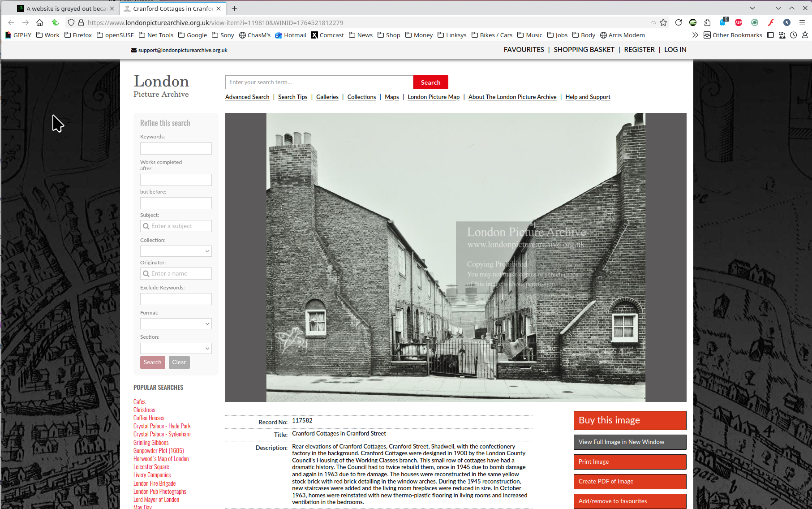The image size is (812, 509).
Task: Expand the Format dropdown
Action: 176,324
